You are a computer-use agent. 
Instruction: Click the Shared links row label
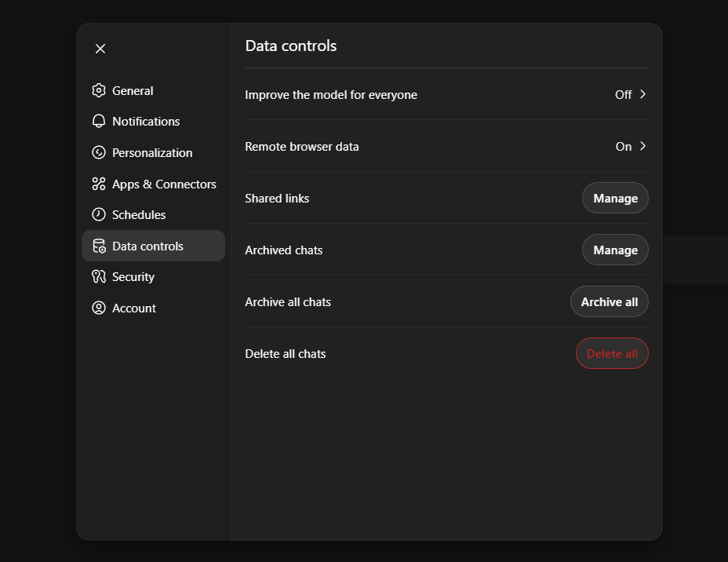[x=277, y=198]
